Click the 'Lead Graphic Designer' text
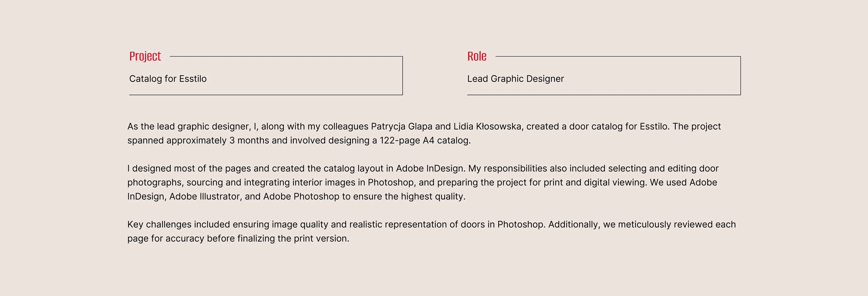The image size is (868, 296). (515, 79)
